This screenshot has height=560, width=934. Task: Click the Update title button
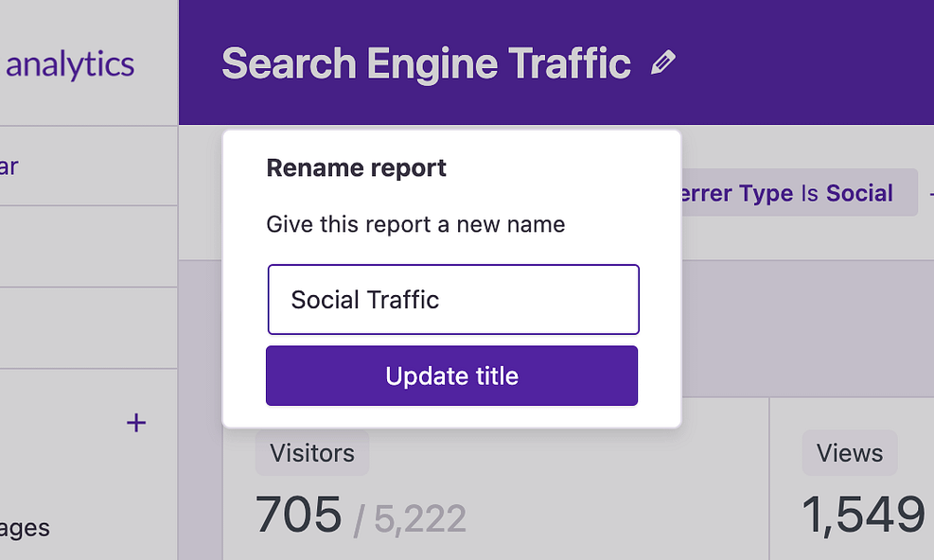pyautogui.click(x=451, y=376)
